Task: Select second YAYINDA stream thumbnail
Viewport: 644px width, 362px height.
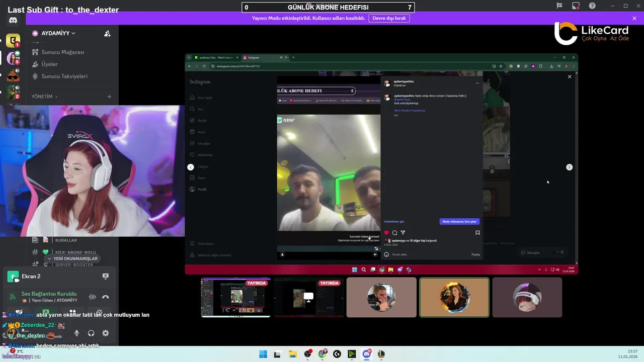Action: point(308,298)
